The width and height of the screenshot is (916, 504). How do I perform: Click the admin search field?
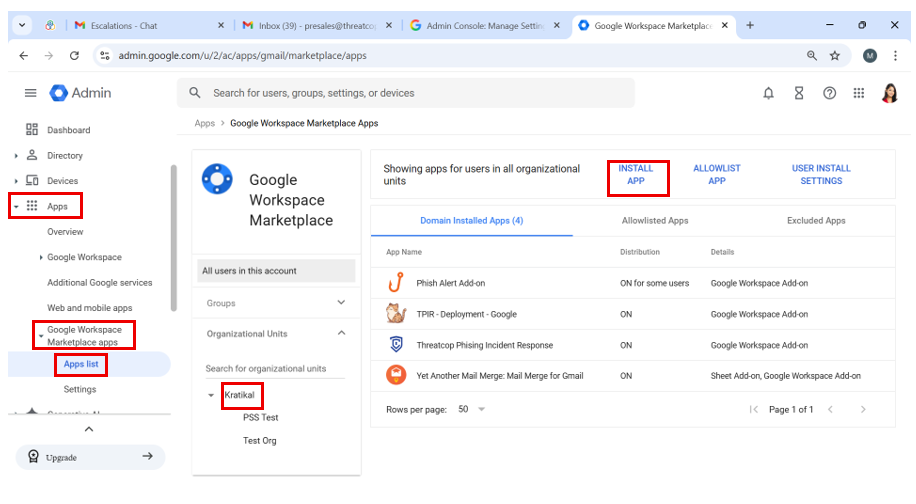tap(406, 93)
